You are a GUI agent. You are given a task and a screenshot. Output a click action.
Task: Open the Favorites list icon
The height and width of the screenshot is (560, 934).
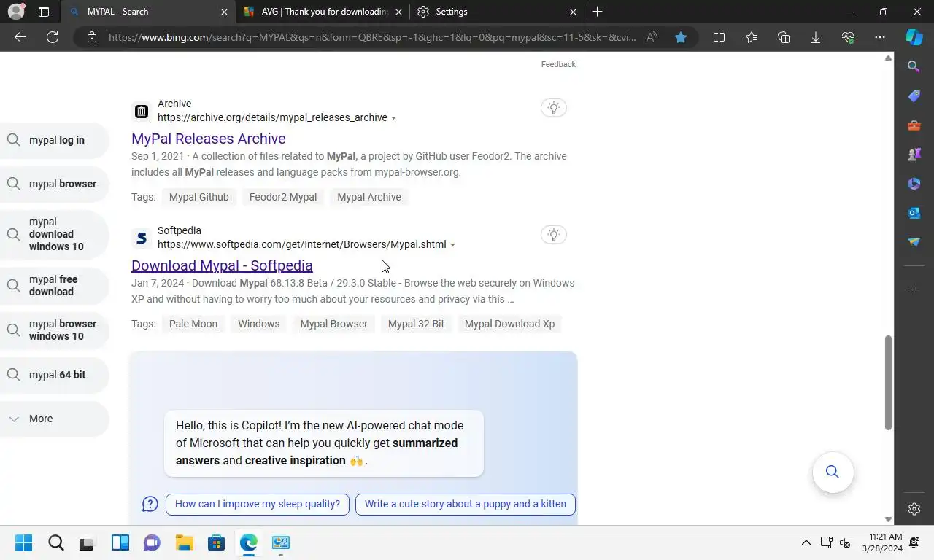(x=752, y=37)
